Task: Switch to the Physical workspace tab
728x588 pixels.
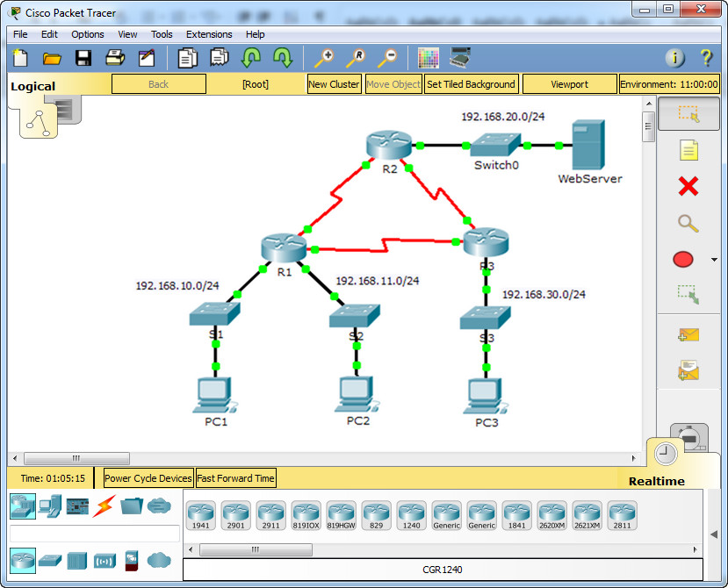Action: (68, 110)
